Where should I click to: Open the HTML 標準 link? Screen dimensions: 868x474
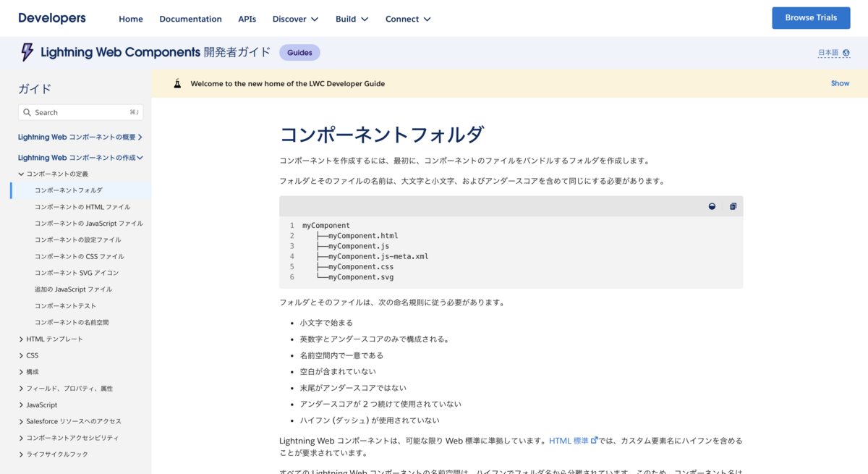(x=569, y=440)
